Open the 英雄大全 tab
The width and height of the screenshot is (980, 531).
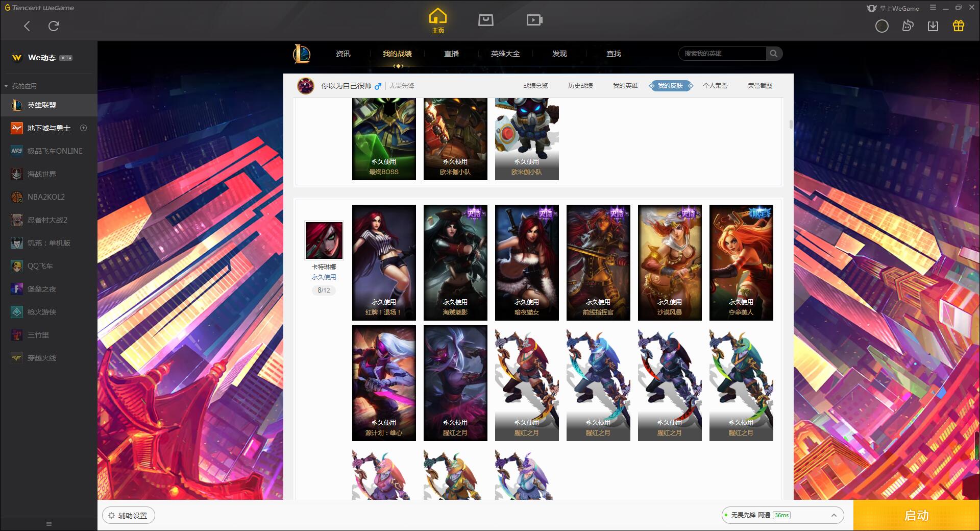pyautogui.click(x=505, y=54)
